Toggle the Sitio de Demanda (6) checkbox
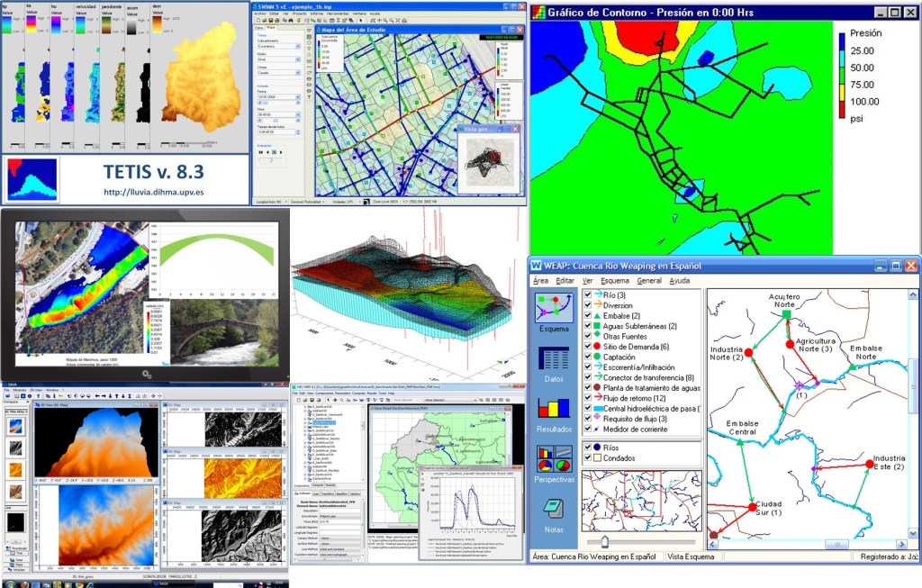 [588, 347]
